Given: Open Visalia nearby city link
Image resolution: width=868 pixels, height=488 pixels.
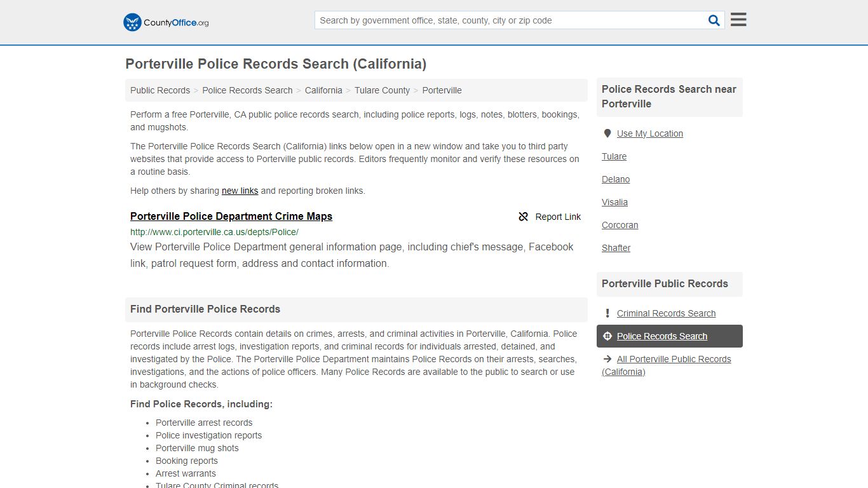Looking at the screenshot, I should (x=614, y=202).
